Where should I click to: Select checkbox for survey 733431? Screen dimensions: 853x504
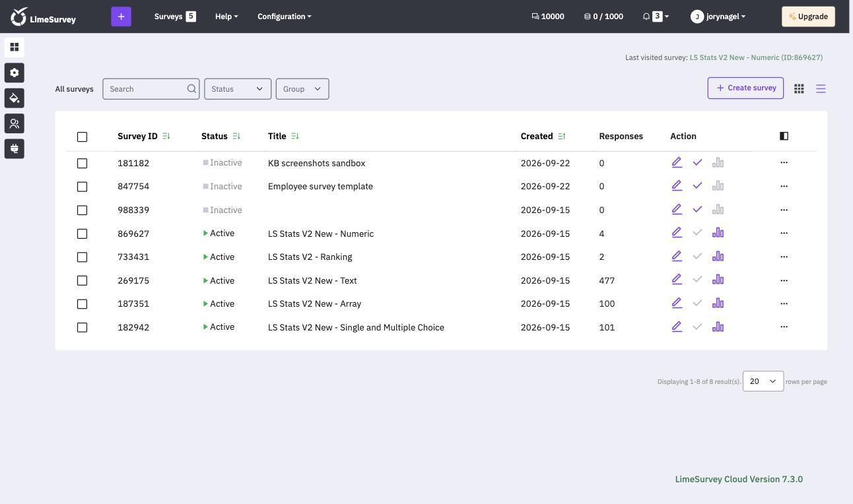coord(82,257)
